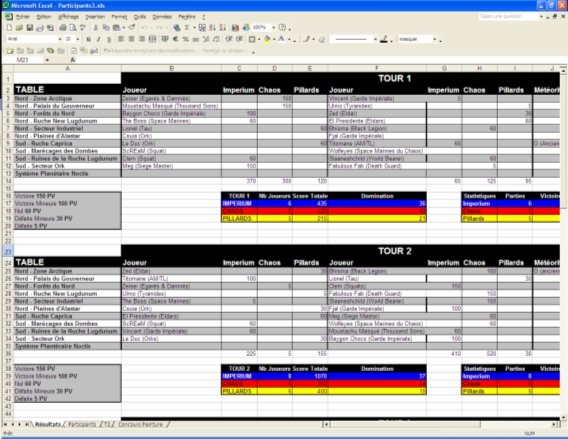Toggle Underline formatting

click(109, 39)
